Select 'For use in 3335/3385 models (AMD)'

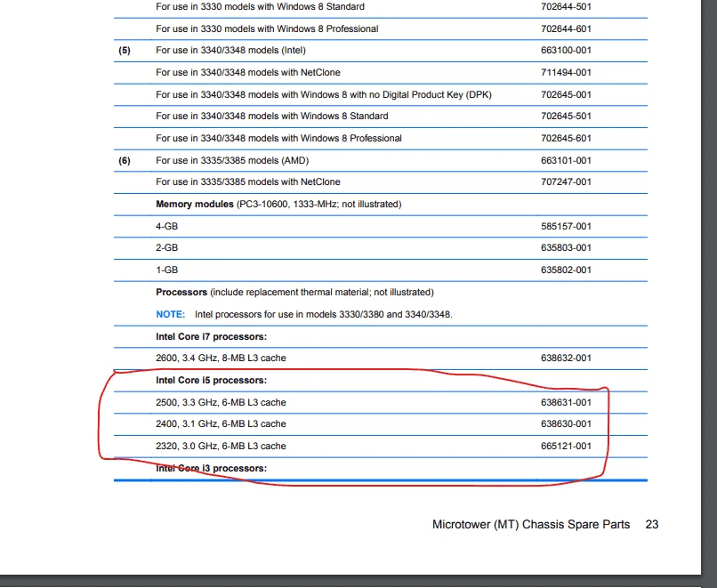(232, 160)
